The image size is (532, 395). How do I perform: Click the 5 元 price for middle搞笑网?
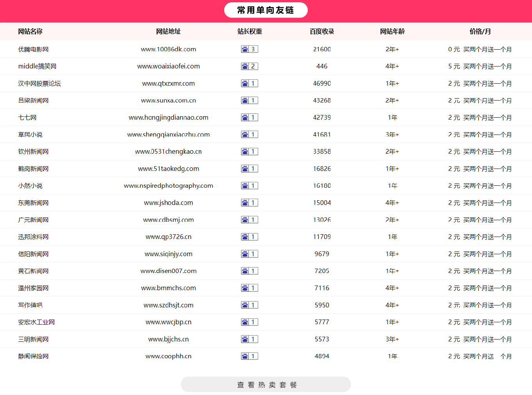(454, 66)
